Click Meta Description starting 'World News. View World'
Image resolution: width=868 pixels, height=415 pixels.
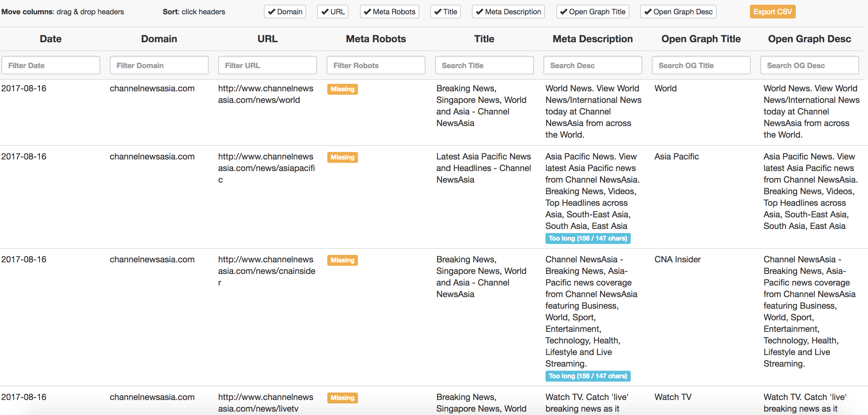click(x=594, y=111)
